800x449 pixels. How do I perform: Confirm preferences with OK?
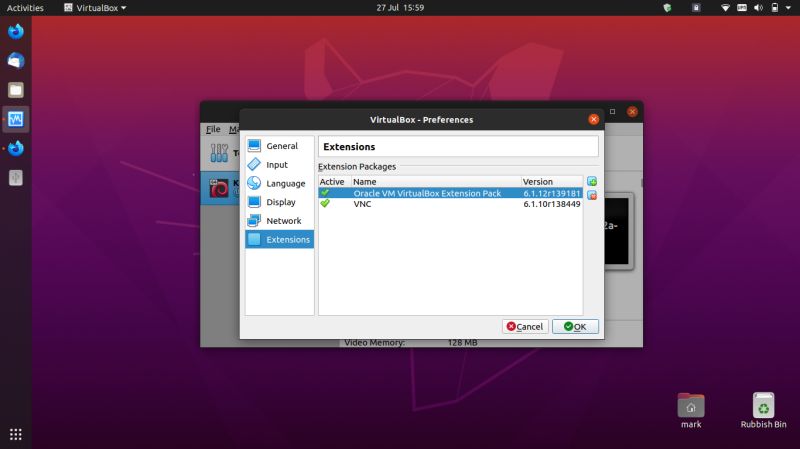tap(575, 327)
